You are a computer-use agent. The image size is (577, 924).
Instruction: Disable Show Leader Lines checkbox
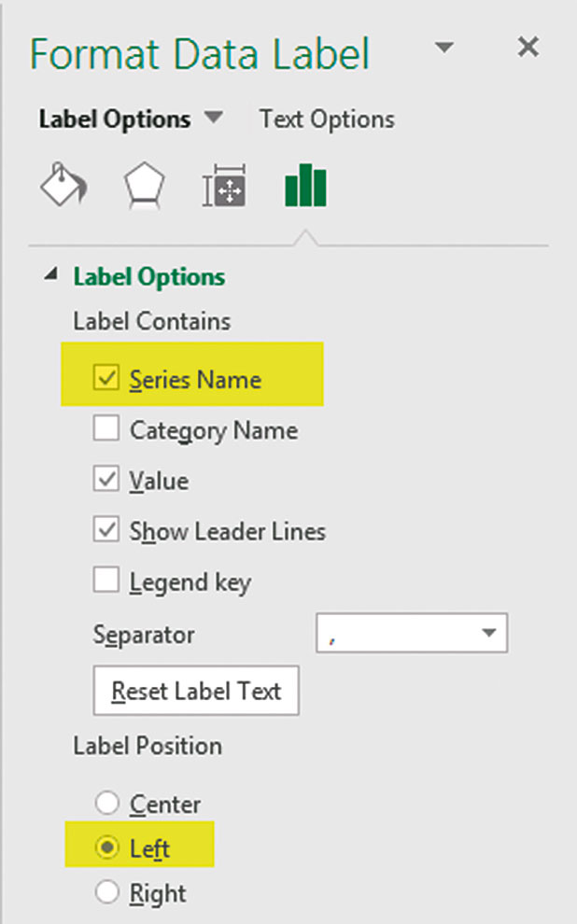point(106,531)
